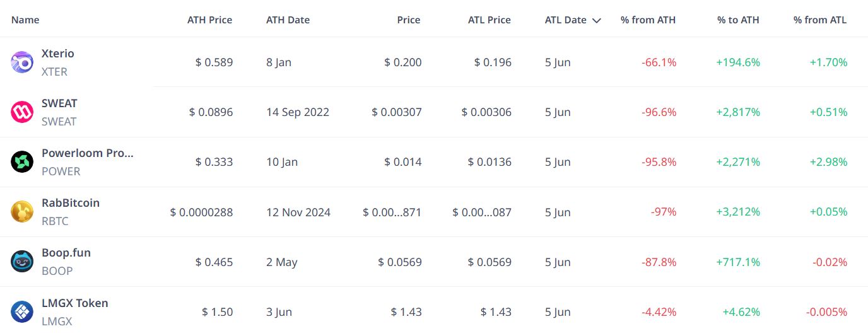The width and height of the screenshot is (868, 336).
Task: Open the LMGX Token blue logo
Action: click(x=22, y=312)
